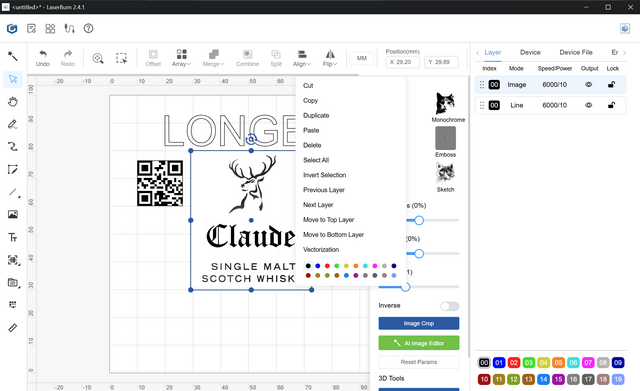Screen dimensions: 640x391
Task: Select the node edit tool
Action: click(x=13, y=169)
